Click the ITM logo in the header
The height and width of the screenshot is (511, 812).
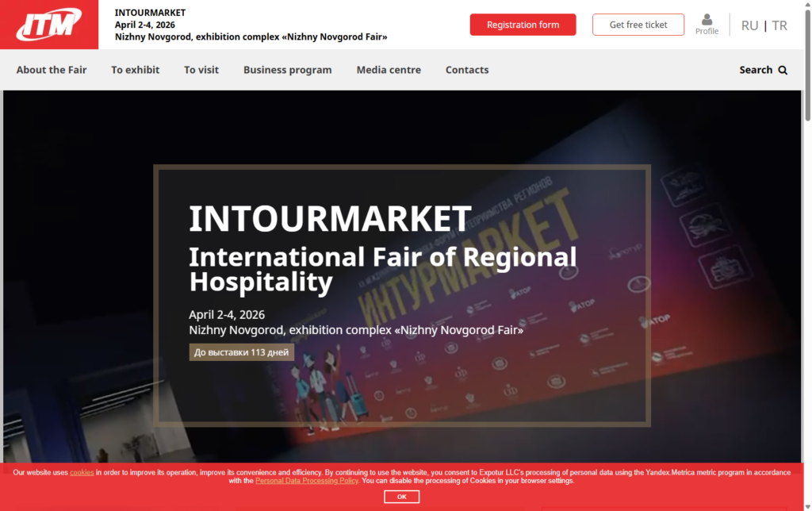pos(49,25)
